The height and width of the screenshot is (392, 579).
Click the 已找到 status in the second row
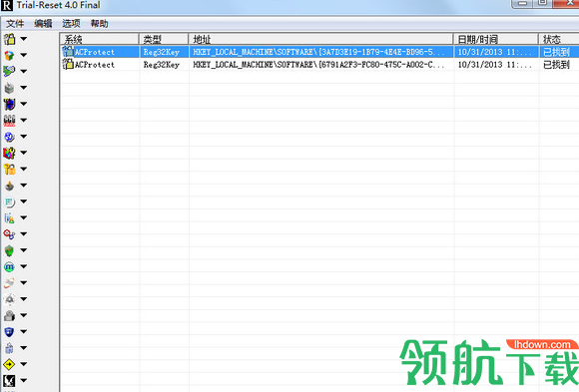point(556,65)
